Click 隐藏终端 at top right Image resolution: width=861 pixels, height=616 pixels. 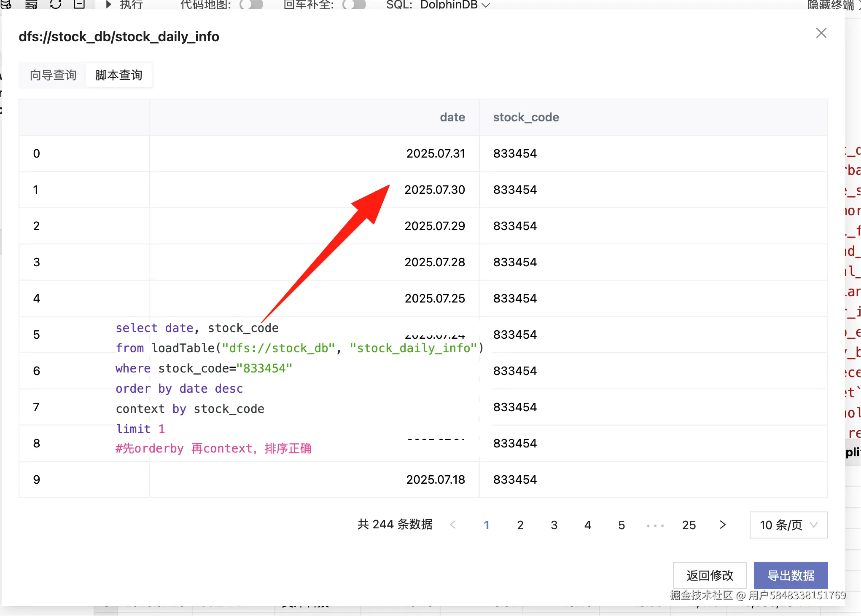[x=830, y=5]
